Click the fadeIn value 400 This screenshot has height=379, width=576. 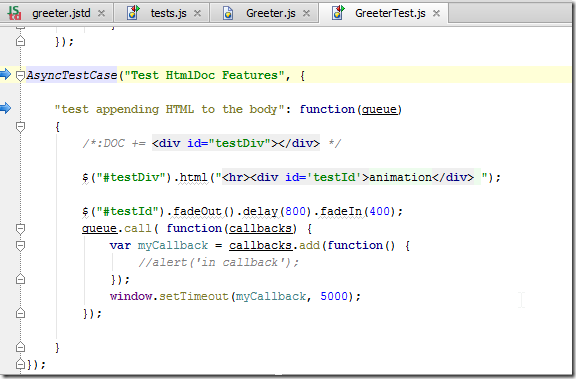379,211
